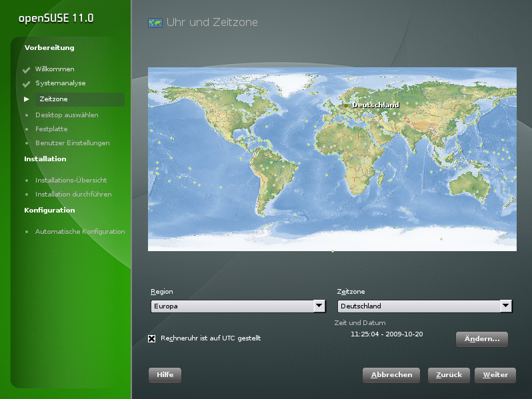The image size is (532, 399).
Task: Click the checkmark icon next to Systemanalyse
Action: click(x=27, y=84)
